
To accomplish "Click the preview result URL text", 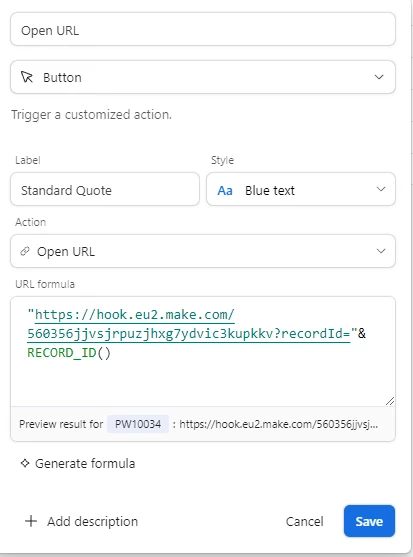I will tap(279, 424).
